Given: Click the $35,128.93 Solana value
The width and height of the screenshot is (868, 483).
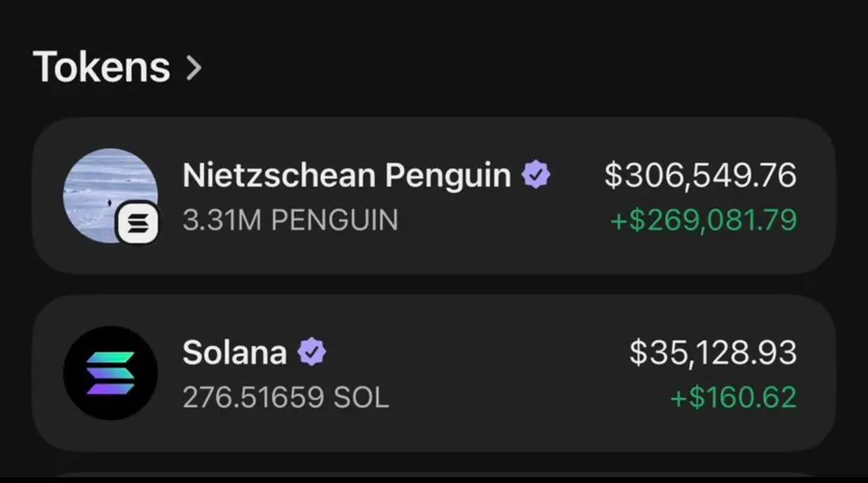Looking at the screenshot, I should [713, 353].
